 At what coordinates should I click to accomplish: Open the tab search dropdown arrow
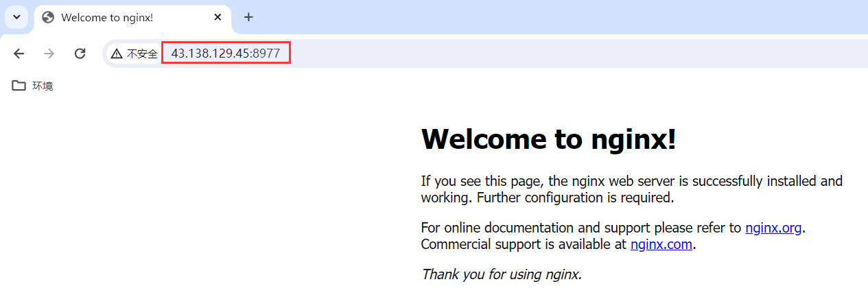[17, 17]
